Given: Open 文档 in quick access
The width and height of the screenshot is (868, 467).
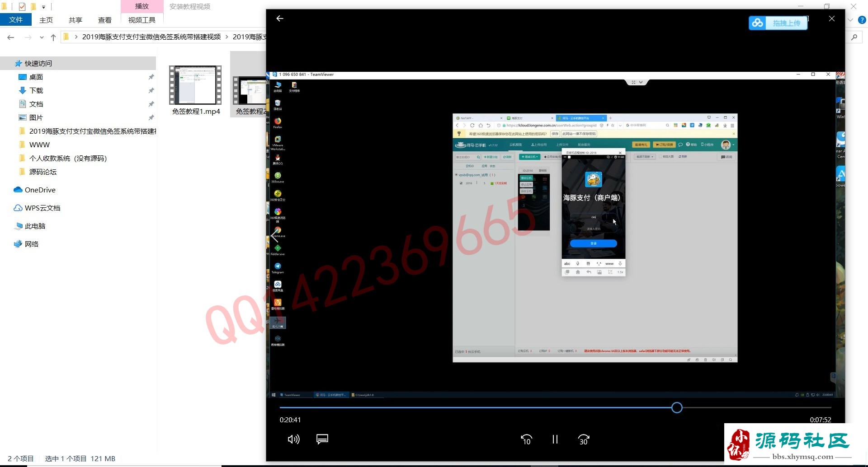Looking at the screenshot, I should [x=36, y=104].
